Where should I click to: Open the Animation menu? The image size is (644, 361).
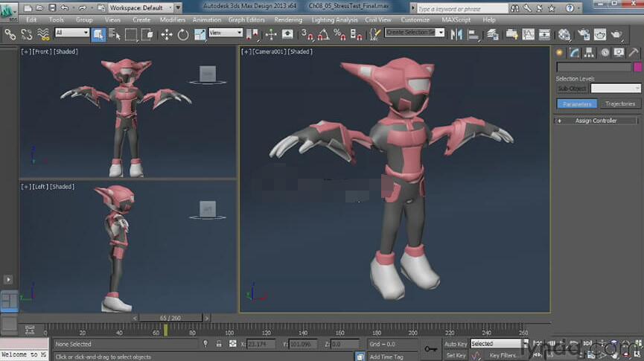(206, 19)
